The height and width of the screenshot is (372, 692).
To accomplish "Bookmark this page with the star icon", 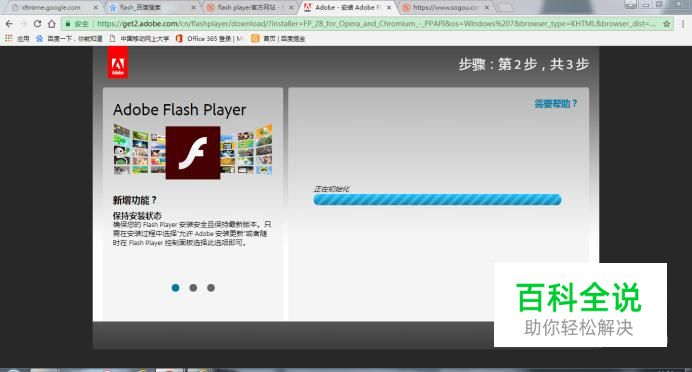I will point(666,24).
